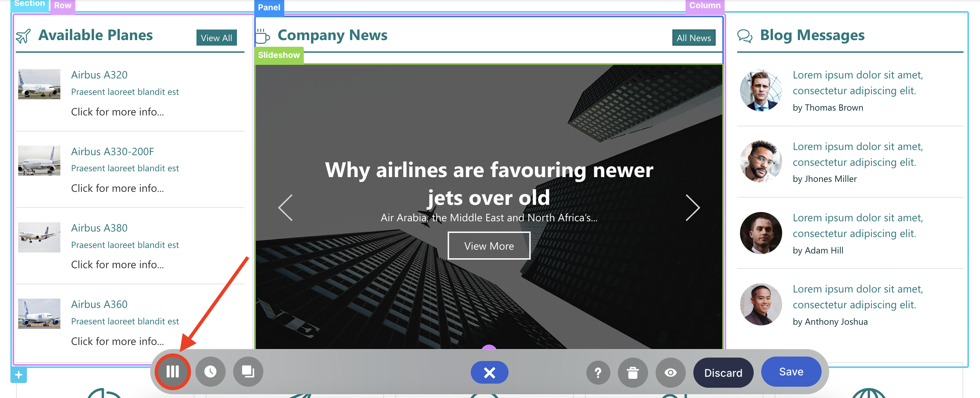The width and height of the screenshot is (980, 398).
Task: Advance slideshow with right chevron arrow
Action: pos(692,208)
